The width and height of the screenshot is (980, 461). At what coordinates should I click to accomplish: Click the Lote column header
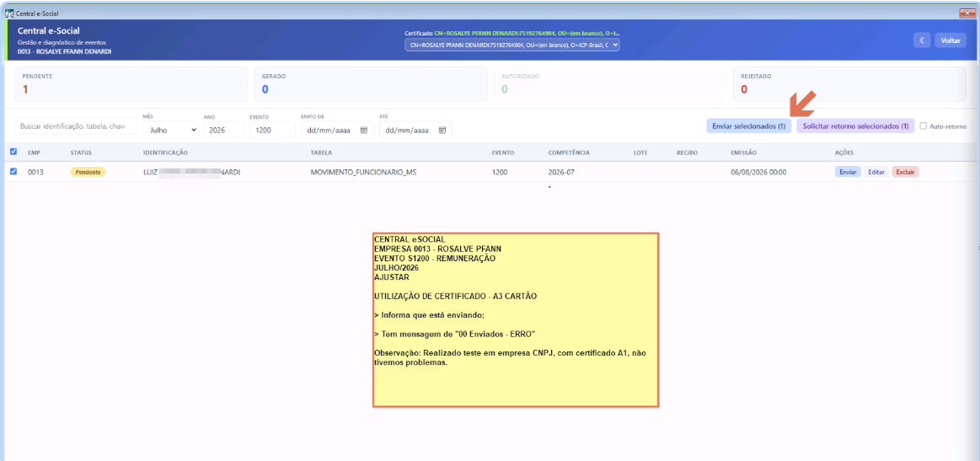coord(640,153)
